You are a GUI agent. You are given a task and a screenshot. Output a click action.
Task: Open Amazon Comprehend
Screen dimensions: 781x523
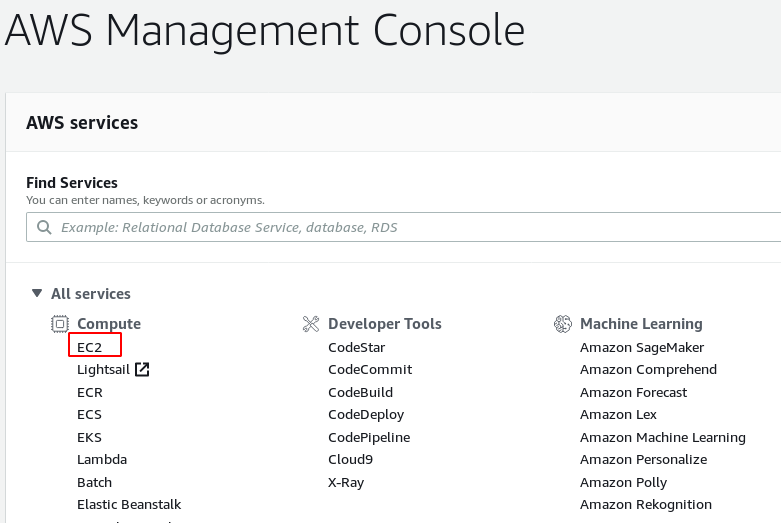(x=647, y=370)
